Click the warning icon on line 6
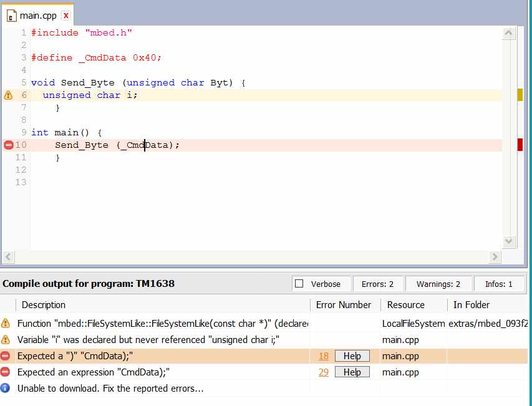The width and height of the screenshot is (532, 406). click(x=8, y=95)
